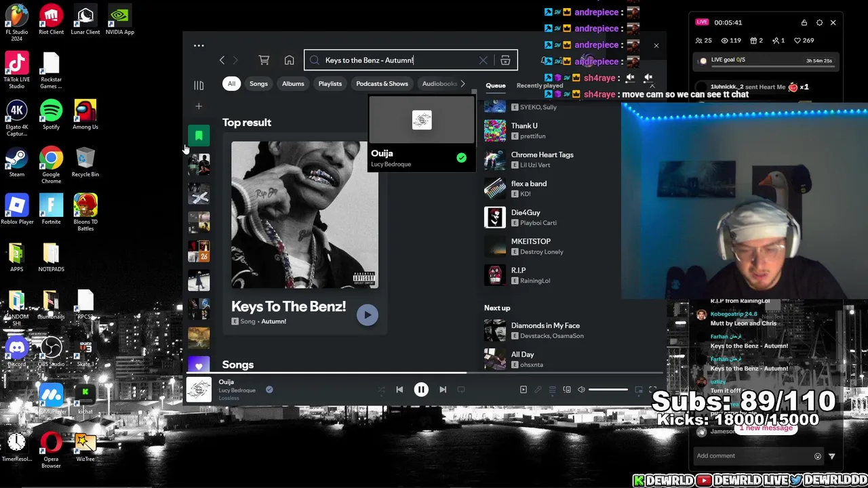This screenshot has height=488, width=868.
Task: Toggle the Queue panel button
Action: tap(553, 390)
